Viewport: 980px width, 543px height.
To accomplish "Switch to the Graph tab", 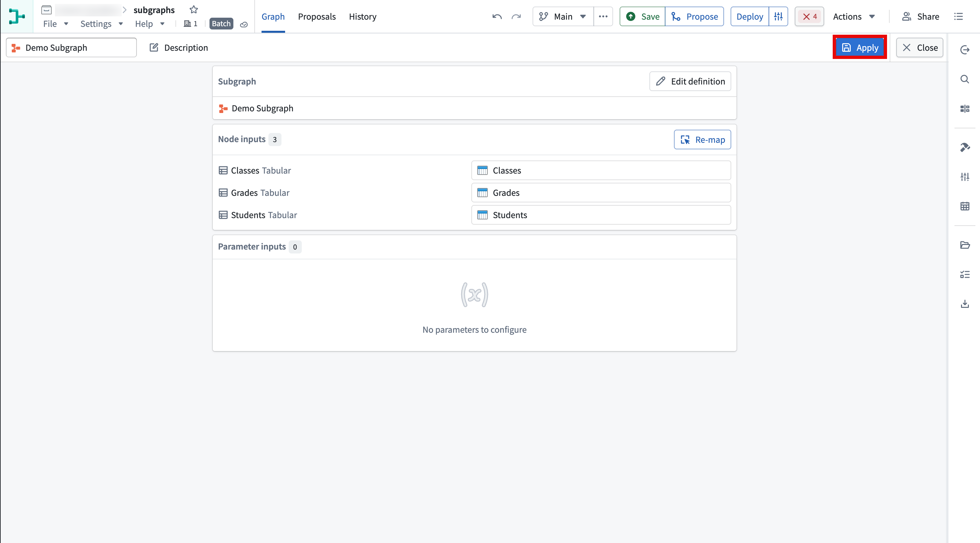I will click(273, 16).
